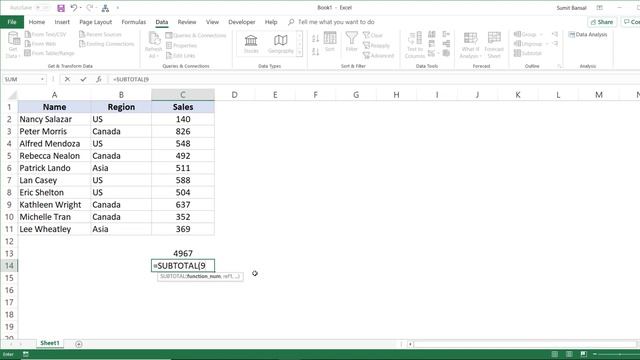
Task: Click the Data Analysis button
Action: [x=588, y=35]
